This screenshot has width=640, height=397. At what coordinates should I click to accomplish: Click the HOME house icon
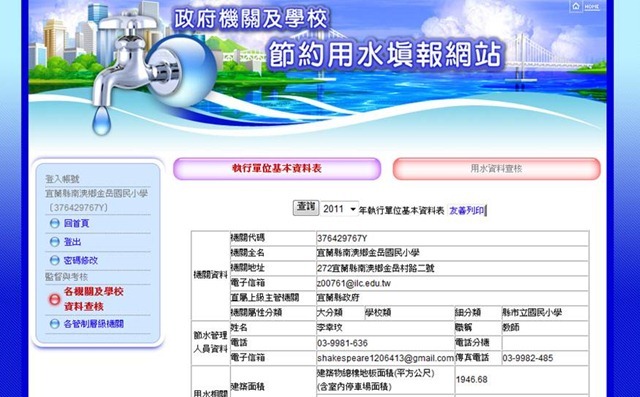click(x=576, y=7)
